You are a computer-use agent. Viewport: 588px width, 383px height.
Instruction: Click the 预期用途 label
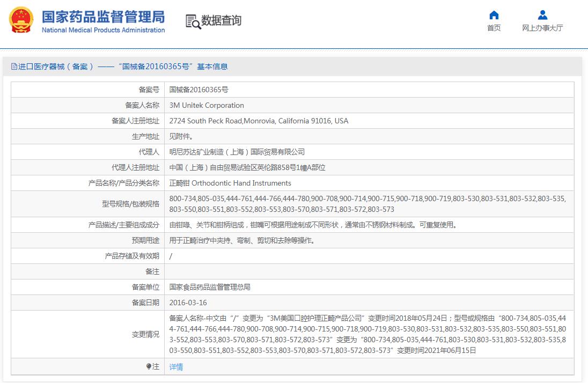point(145,240)
